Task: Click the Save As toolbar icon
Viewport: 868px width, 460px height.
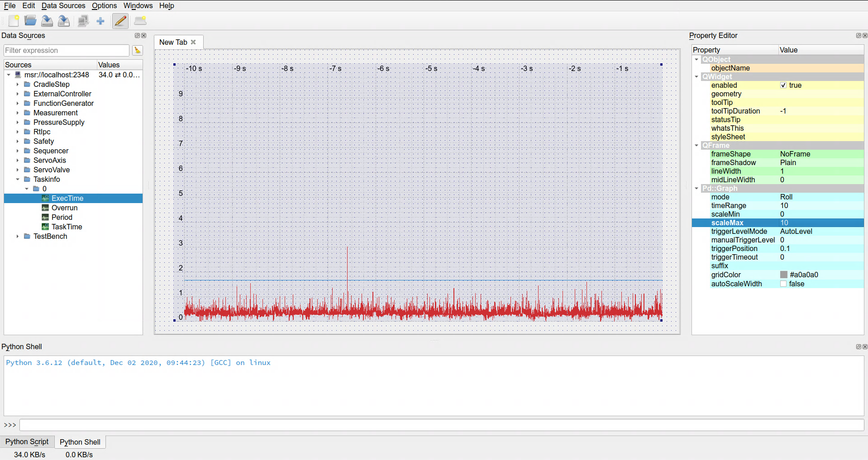Action: [x=64, y=21]
